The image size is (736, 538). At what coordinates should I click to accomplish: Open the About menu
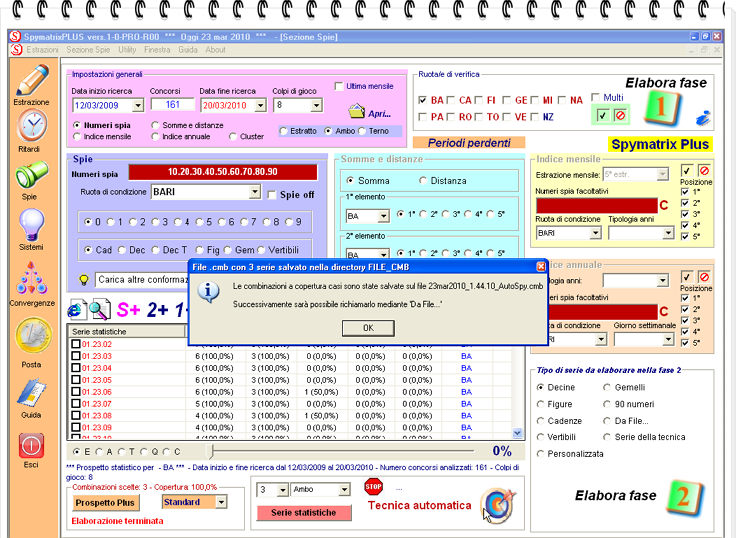[215, 50]
